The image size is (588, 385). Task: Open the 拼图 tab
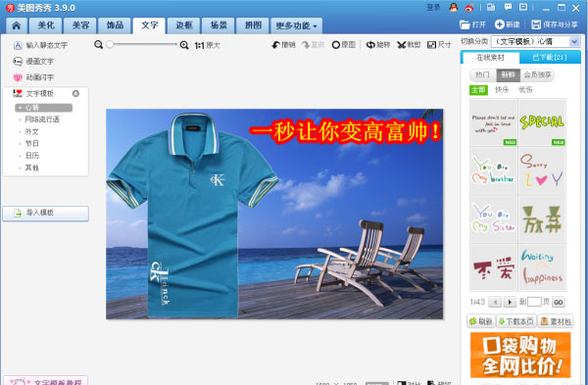[253, 25]
